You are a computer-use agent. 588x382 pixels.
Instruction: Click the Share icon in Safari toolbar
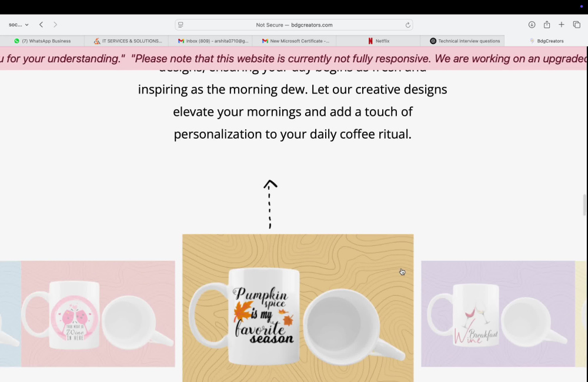pyautogui.click(x=547, y=25)
